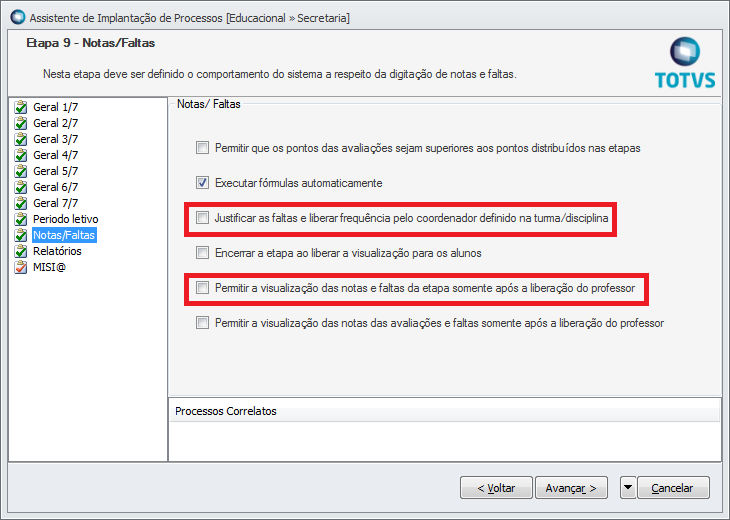Click the Avançar button
This screenshot has width=730, height=520.
[x=571, y=487]
